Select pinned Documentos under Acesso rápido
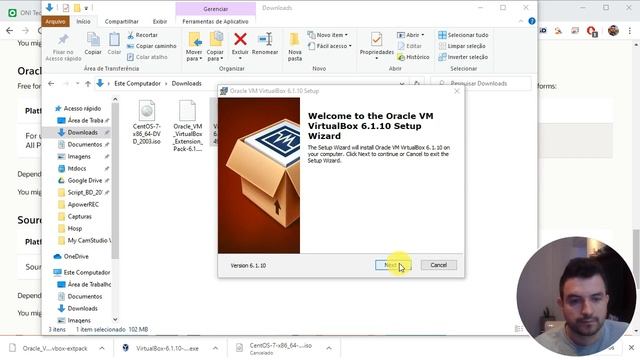This screenshot has width=640, height=360. (84, 144)
